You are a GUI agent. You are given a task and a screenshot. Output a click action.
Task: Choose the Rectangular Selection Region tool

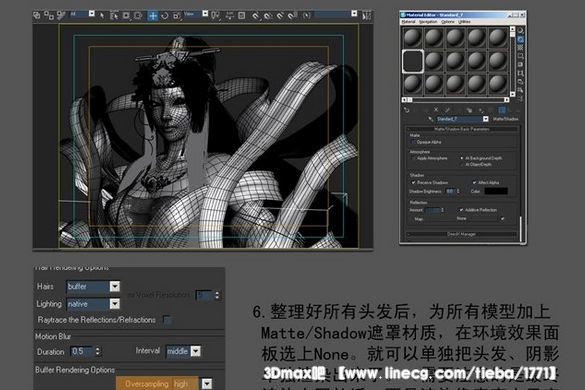coord(126,16)
